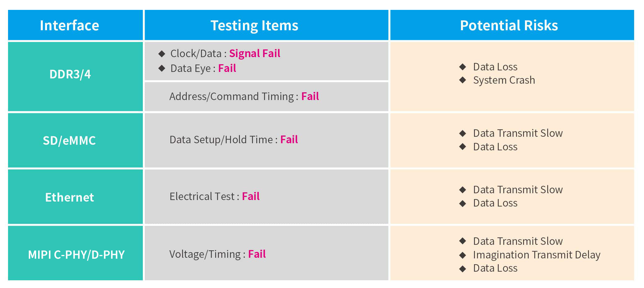Viewport: 644px width, 288px height.
Task: Click the Data Transmit Slow bullet in SD/eMMC row
Action: click(x=463, y=133)
